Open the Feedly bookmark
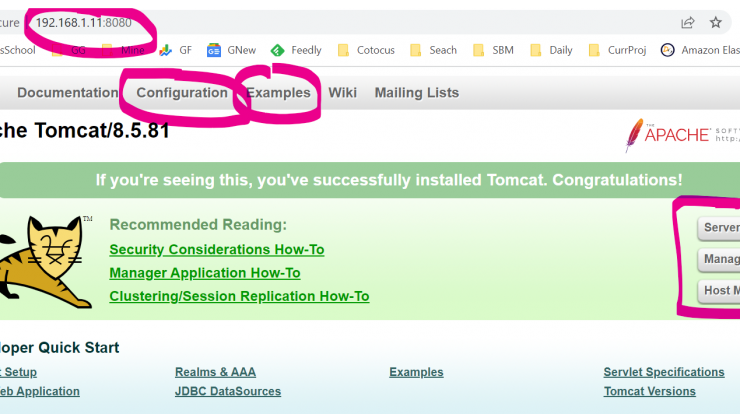 296,50
